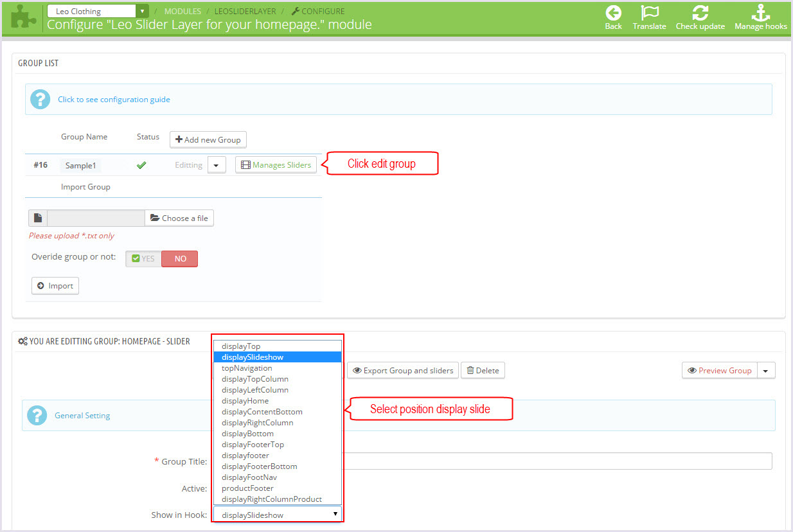Choose displayfooter hook option
This screenshot has height=532, width=793.
[x=278, y=456]
